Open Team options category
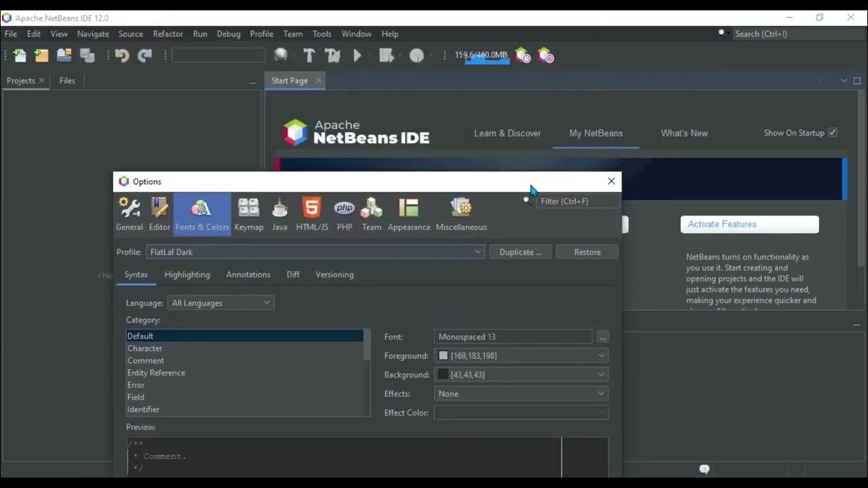This screenshot has height=488, width=868. pyautogui.click(x=372, y=213)
